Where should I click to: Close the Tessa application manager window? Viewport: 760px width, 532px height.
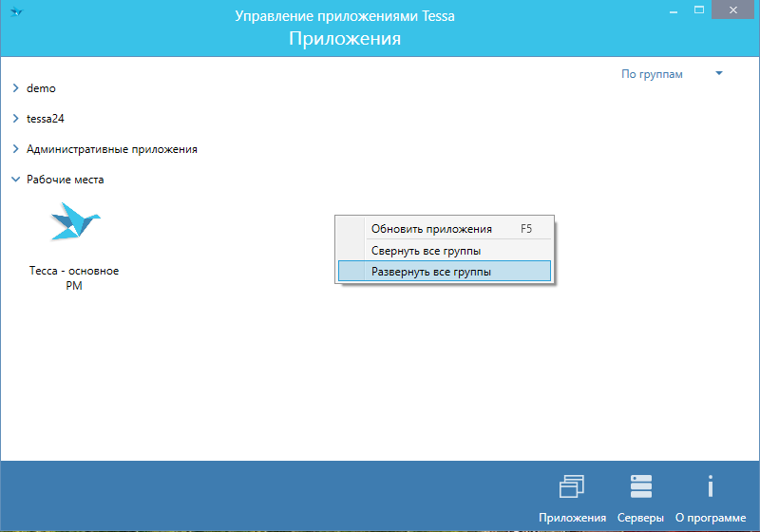[x=732, y=10]
